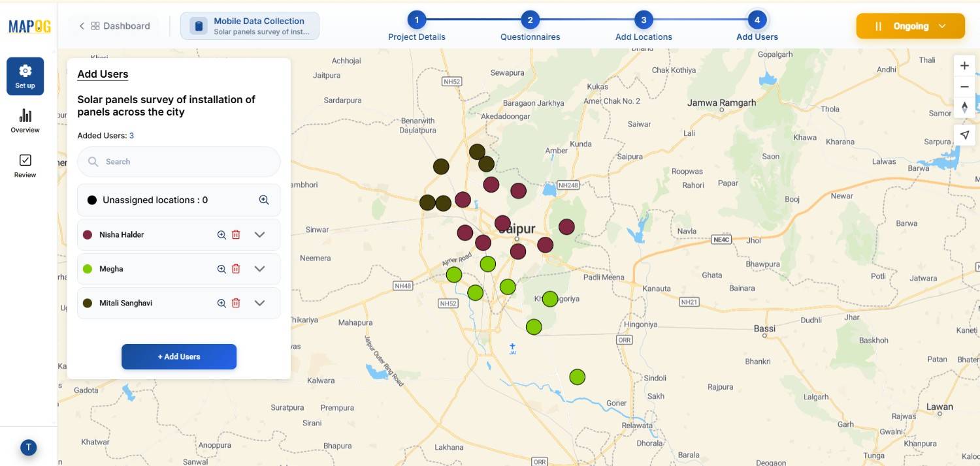Click the map zoom-out minus control
The image size is (980, 466).
964,86
